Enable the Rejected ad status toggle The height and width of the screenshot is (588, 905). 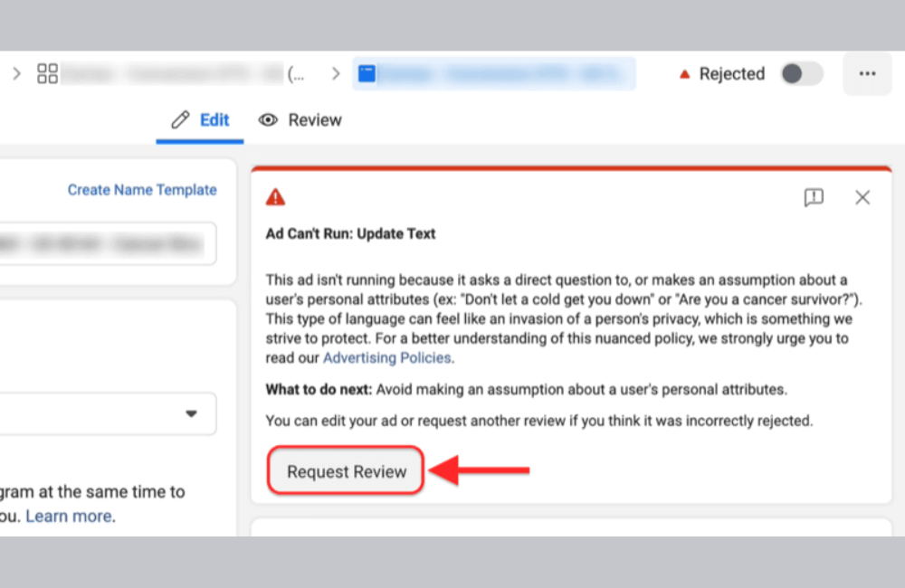click(x=800, y=73)
